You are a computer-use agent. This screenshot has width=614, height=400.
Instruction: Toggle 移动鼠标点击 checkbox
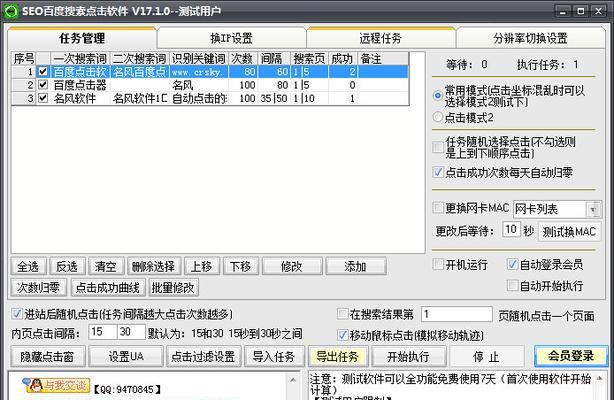point(342,335)
